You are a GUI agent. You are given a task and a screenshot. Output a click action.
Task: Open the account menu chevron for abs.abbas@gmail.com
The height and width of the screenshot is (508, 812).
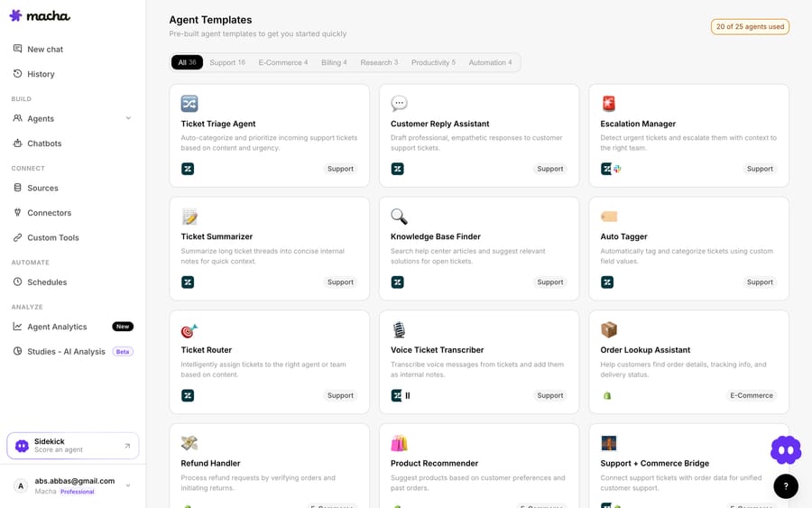[x=128, y=485]
